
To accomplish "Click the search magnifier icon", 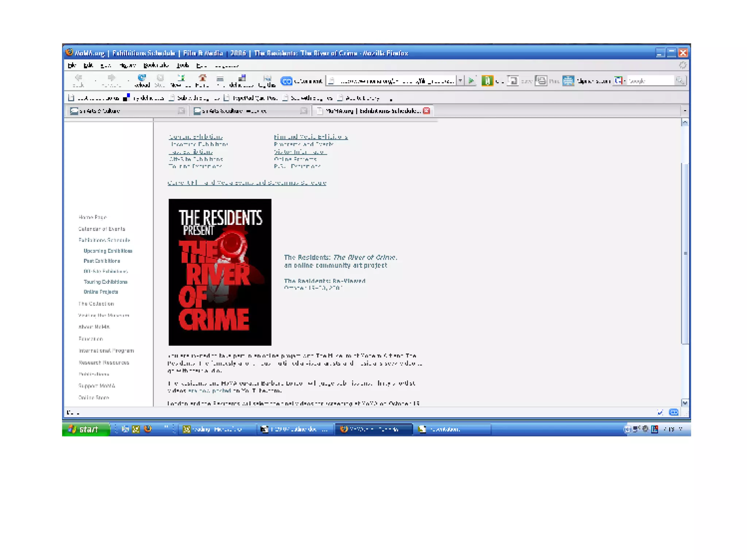I will (680, 81).
